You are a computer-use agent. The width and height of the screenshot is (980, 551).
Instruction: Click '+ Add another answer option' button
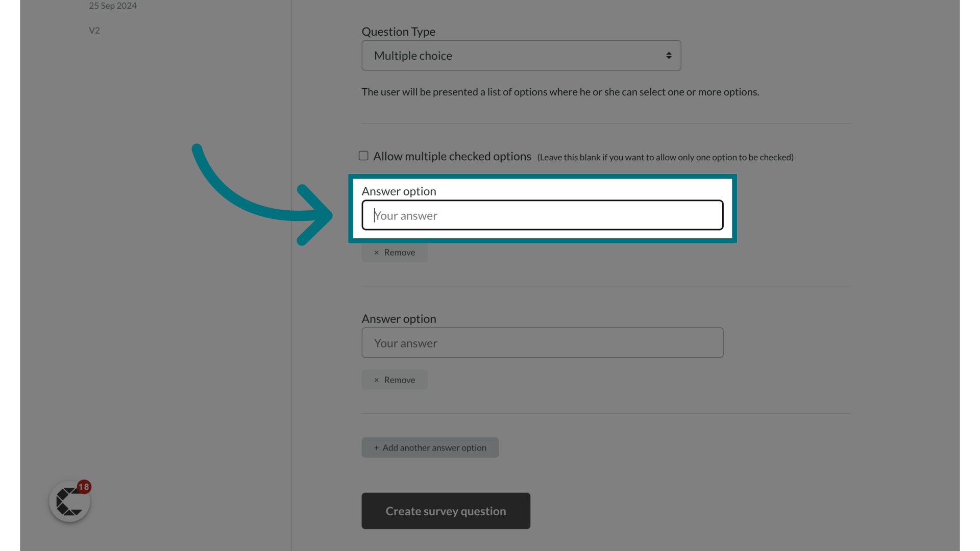(x=430, y=447)
